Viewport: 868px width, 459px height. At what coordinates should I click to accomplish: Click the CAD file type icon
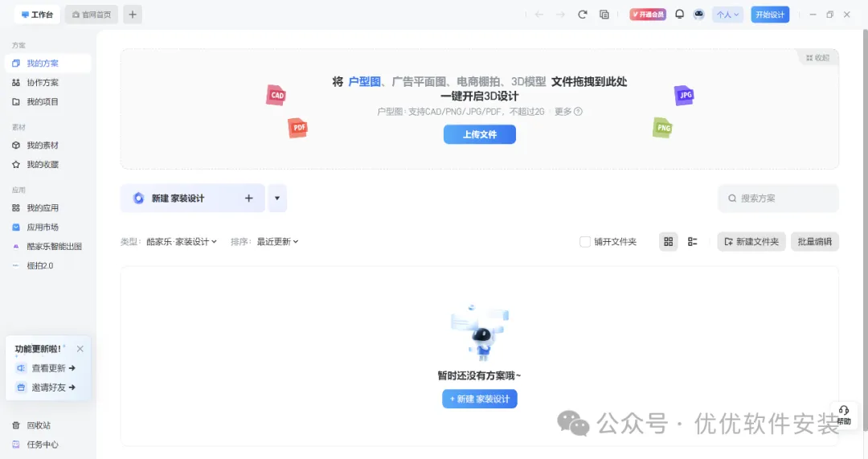276,95
